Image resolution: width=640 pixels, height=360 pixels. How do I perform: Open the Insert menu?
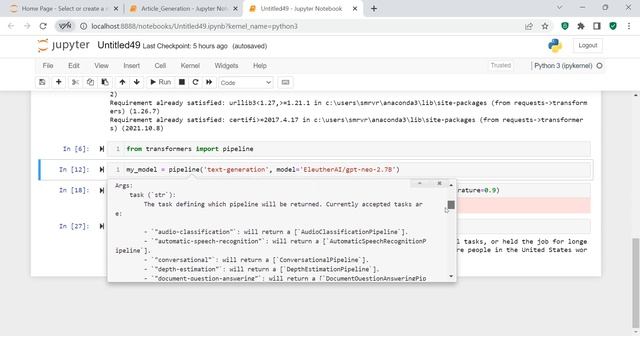131,66
